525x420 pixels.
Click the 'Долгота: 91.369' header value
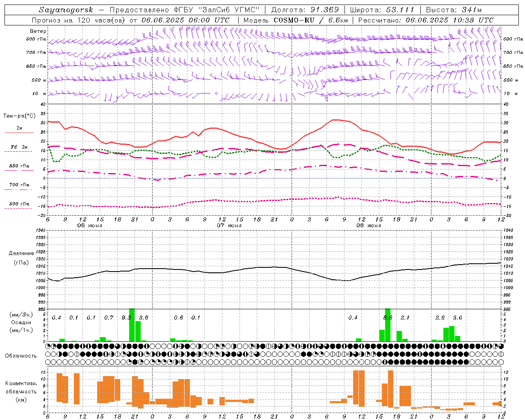click(x=305, y=10)
